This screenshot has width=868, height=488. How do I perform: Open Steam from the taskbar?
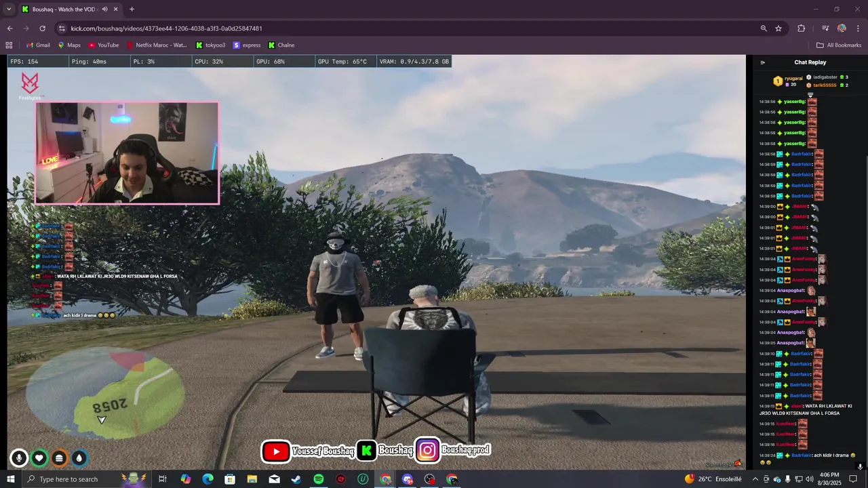(296, 479)
